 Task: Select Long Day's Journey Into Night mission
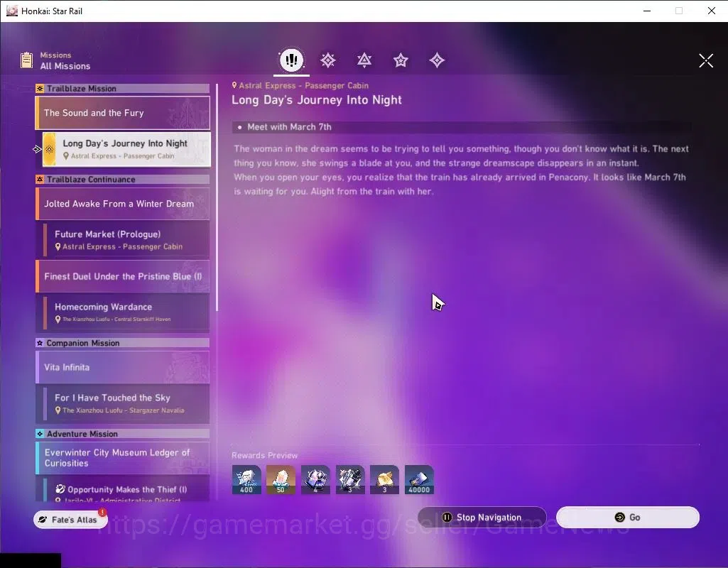[126, 149]
